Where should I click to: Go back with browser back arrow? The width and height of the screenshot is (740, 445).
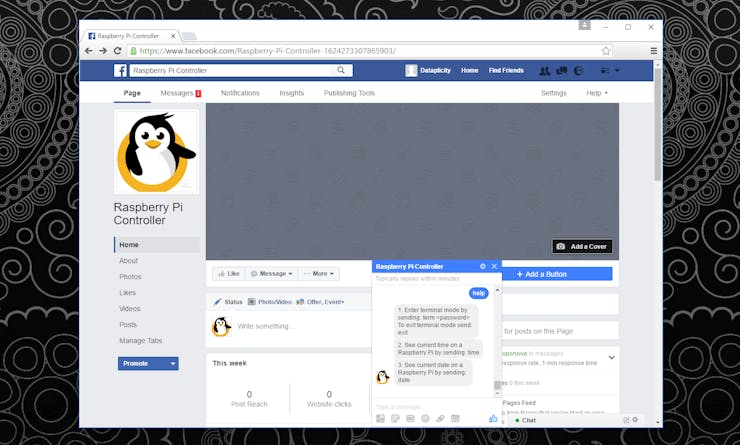point(89,51)
